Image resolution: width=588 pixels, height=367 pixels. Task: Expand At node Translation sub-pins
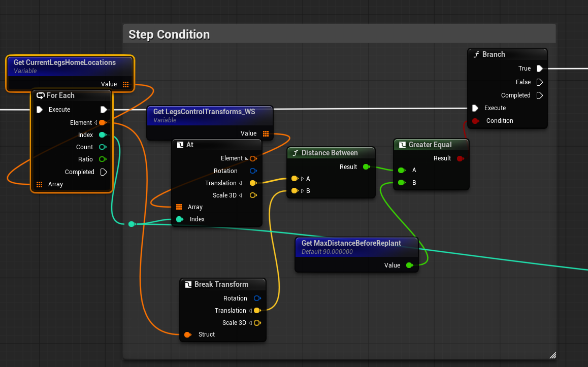click(x=241, y=183)
